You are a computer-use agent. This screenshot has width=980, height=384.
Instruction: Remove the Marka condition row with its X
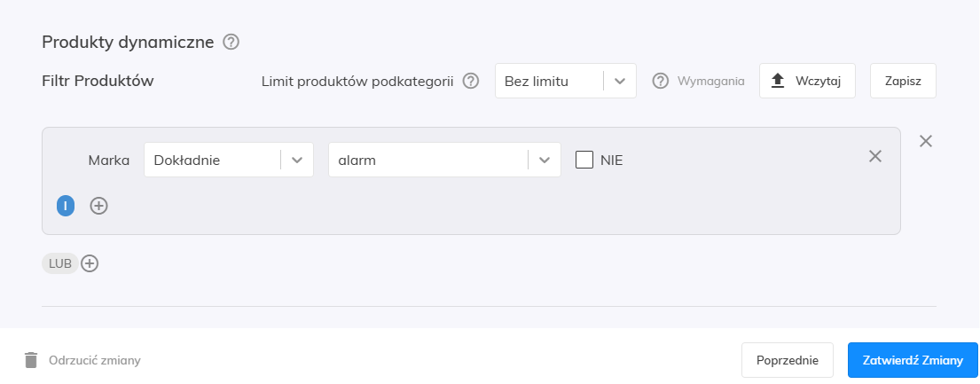pyautogui.click(x=875, y=156)
